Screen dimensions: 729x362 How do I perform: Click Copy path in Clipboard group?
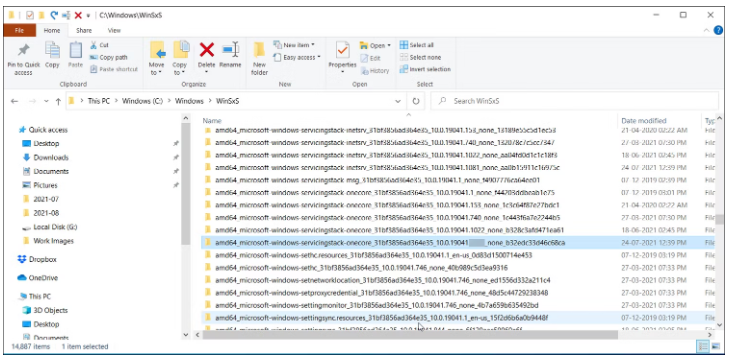pos(108,57)
